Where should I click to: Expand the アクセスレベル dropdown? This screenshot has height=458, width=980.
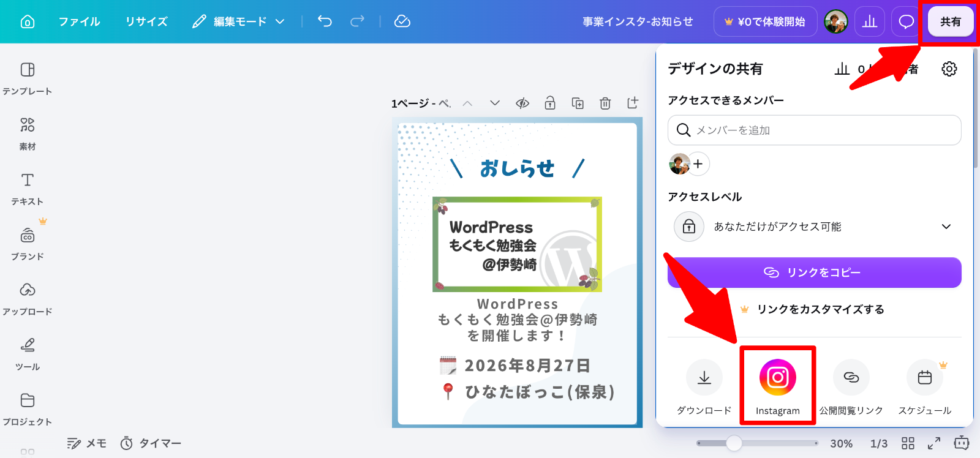(x=815, y=227)
